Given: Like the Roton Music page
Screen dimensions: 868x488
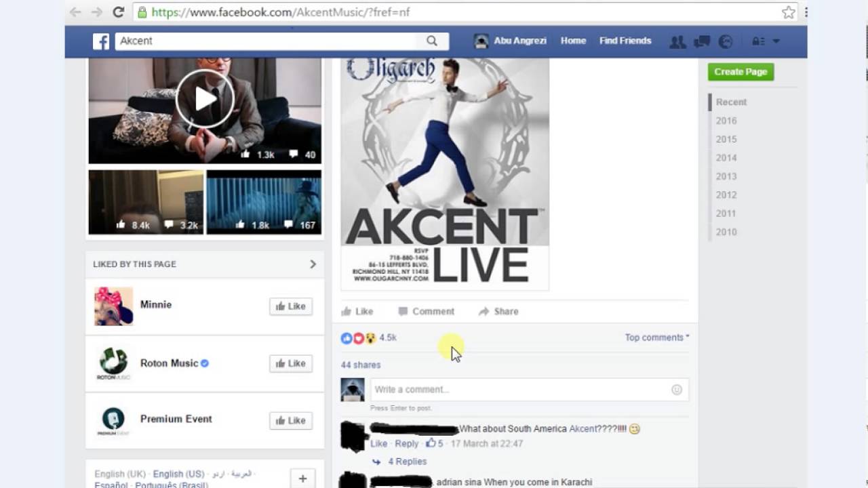Looking at the screenshot, I should coord(291,363).
